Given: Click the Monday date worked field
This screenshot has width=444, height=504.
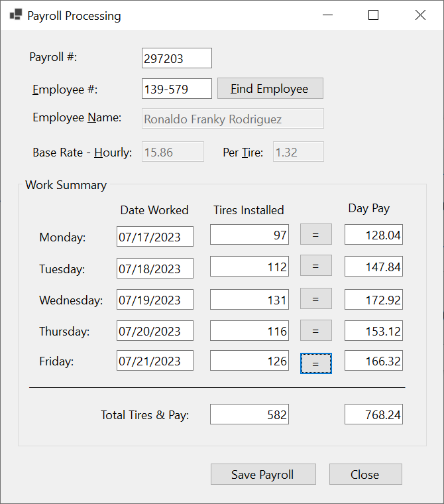Looking at the screenshot, I should click(x=155, y=237).
